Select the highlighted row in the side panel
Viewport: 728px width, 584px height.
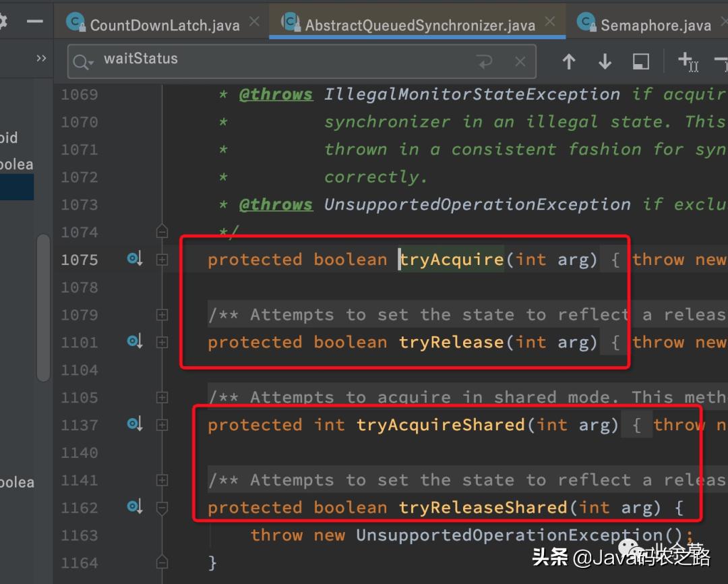click(17, 187)
